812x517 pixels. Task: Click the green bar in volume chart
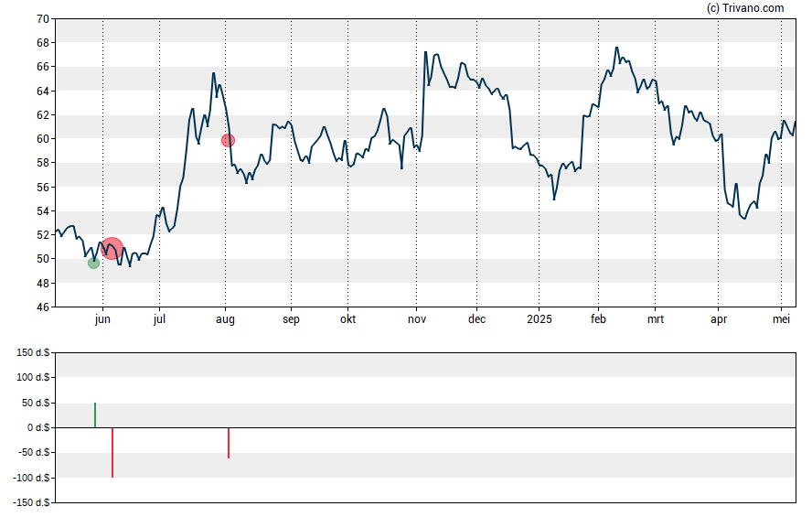click(95, 415)
